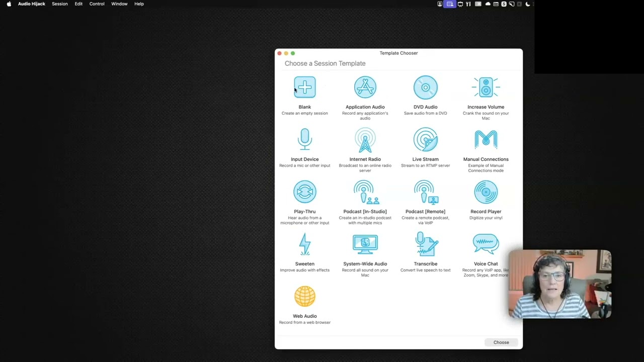Select the Podcast [In-Studio] template icon
This screenshot has height=362, width=644.
pos(365,192)
